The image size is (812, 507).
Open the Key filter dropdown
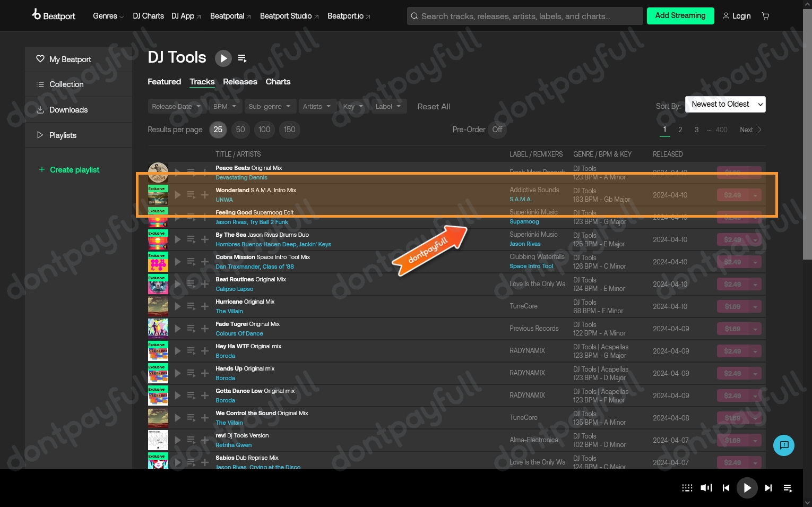point(352,106)
